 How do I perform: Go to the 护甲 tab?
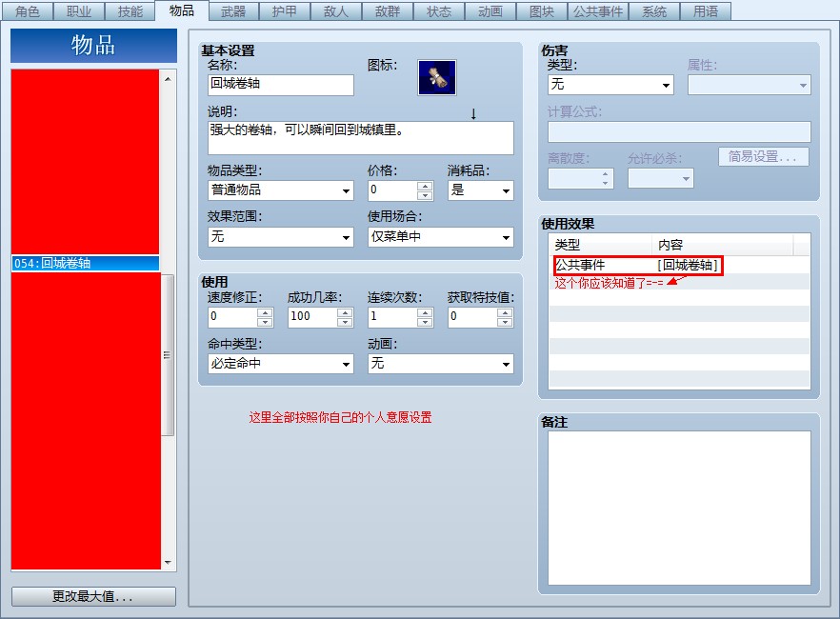coord(285,11)
